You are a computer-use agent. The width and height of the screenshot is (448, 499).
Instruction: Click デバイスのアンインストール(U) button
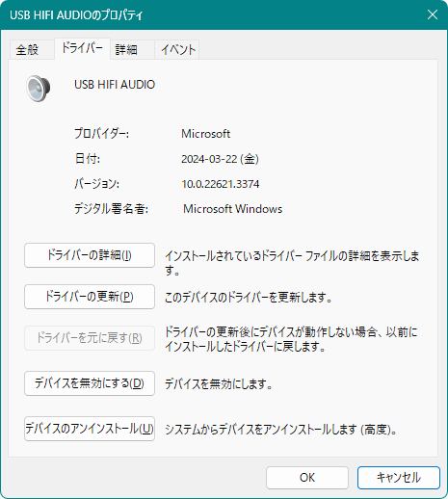click(x=90, y=429)
